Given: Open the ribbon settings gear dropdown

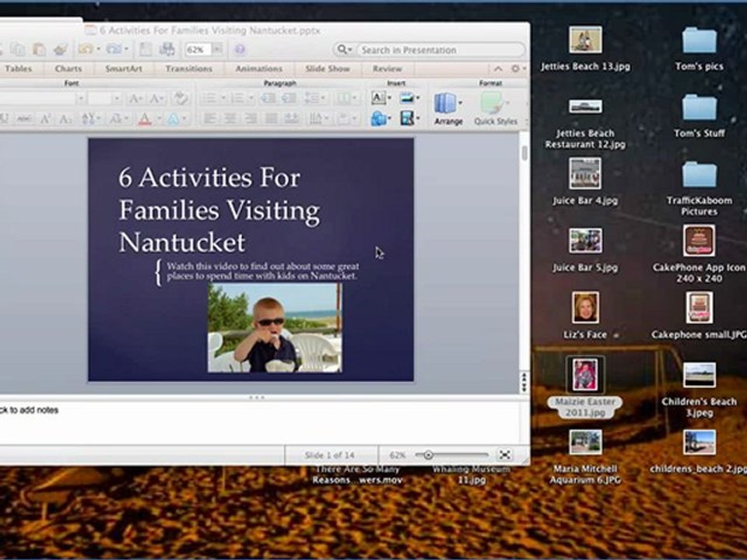Looking at the screenshot, I should pyautogui.click(x=518, y=68).
